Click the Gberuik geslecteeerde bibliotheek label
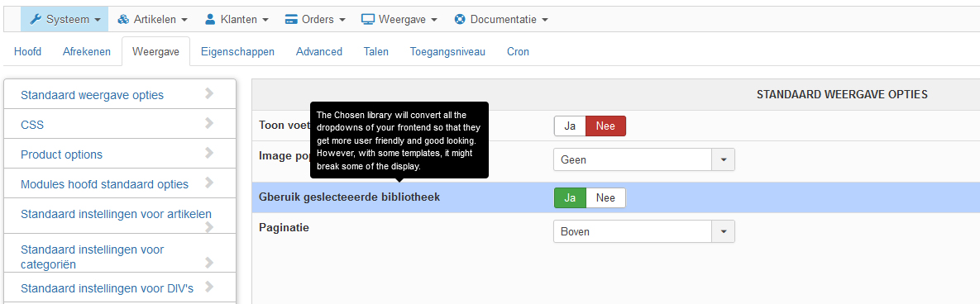The width and height of the screenshot is (980, 304). (349, 197)
